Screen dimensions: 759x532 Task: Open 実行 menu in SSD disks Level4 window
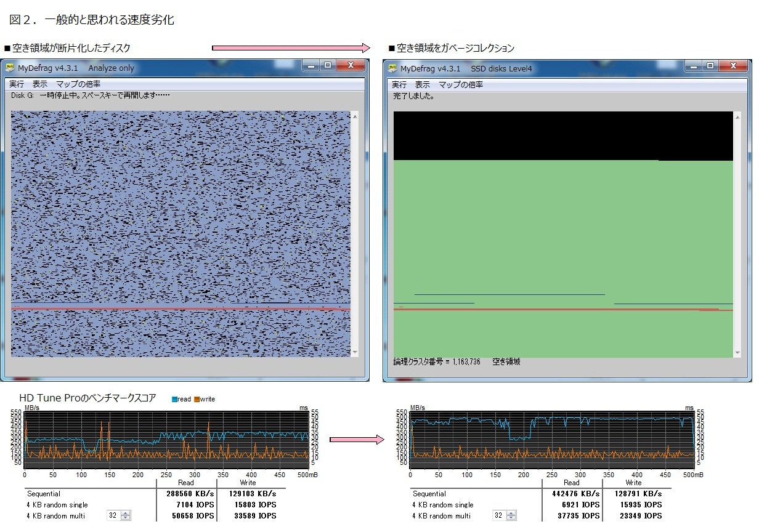coord(399,85)
